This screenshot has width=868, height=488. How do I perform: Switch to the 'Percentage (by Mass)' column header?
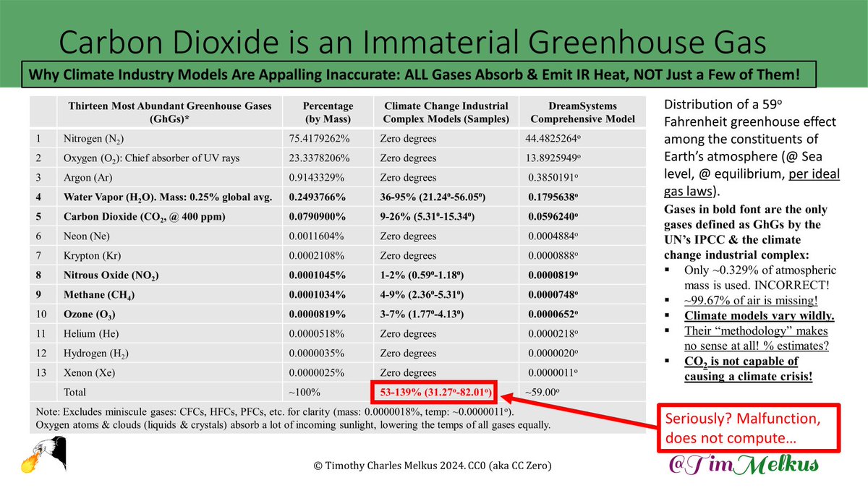(x=328, y=112)
